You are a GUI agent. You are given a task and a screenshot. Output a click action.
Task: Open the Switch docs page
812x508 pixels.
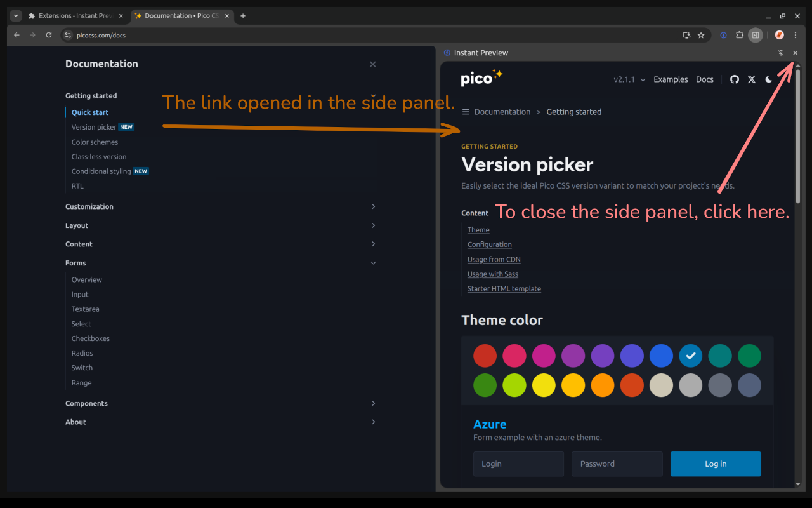click(x=82, y=368)
